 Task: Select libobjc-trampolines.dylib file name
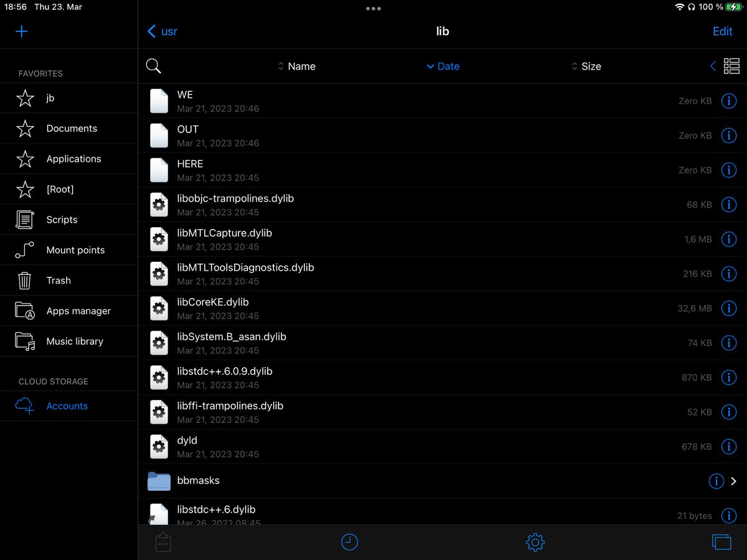point(235,198)
